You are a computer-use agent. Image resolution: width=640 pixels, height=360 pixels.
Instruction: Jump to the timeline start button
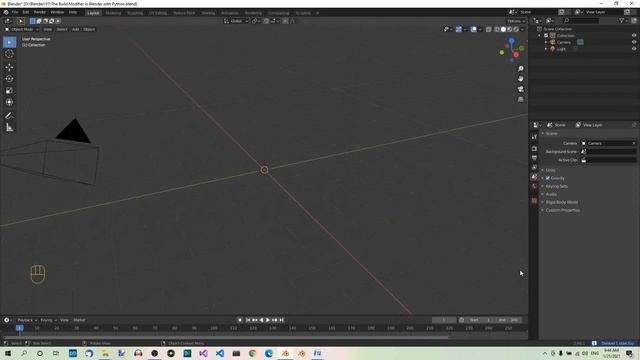tap(248, 320)
